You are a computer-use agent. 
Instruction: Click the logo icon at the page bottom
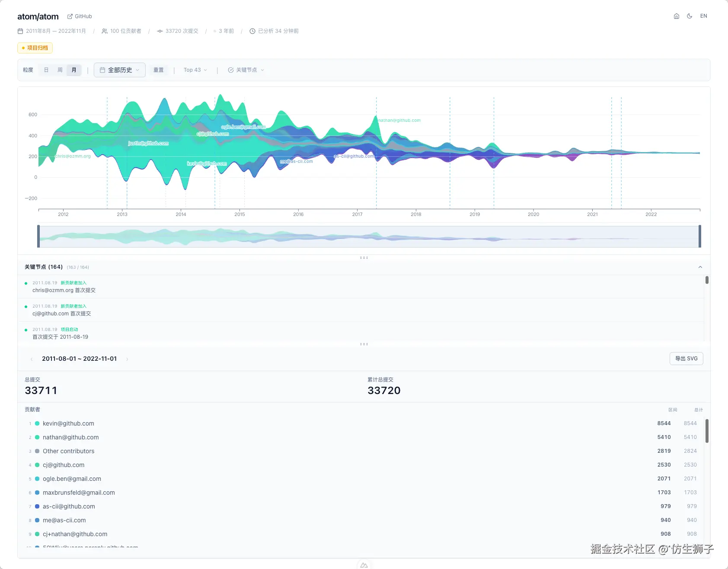(x=364, y=565)
